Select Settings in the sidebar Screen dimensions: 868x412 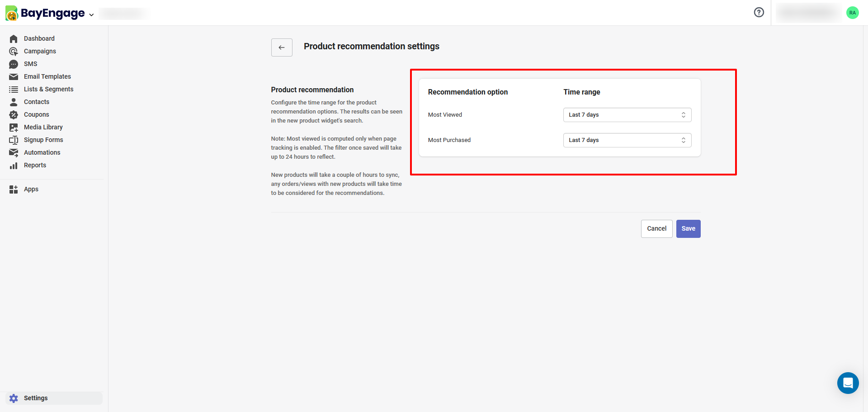coord(54,398)
